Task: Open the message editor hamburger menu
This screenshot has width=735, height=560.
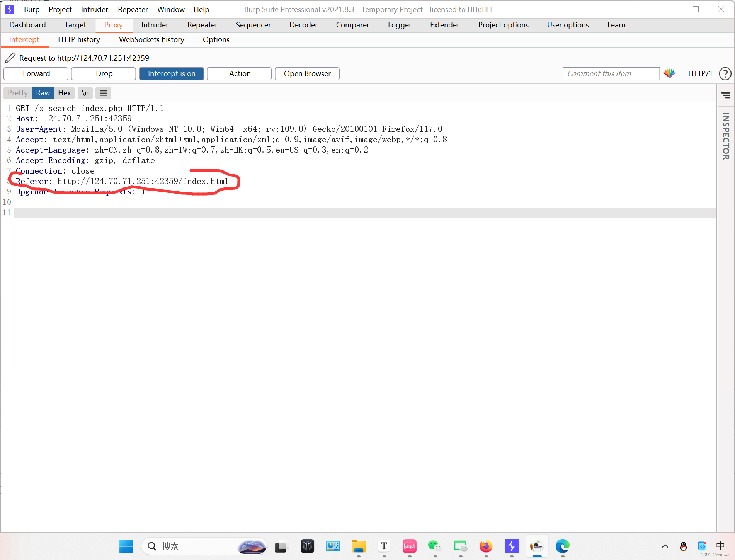Action: click(x=103, y=93)
